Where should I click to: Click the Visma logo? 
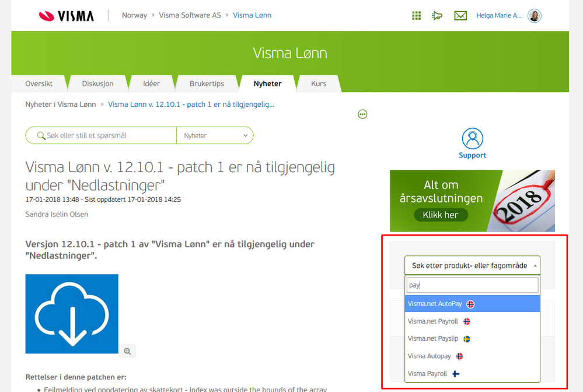point(67,16)
